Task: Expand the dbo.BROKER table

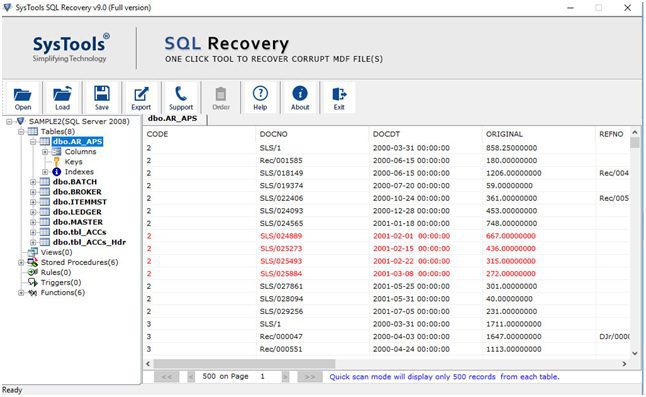Action: click(33, 192)
